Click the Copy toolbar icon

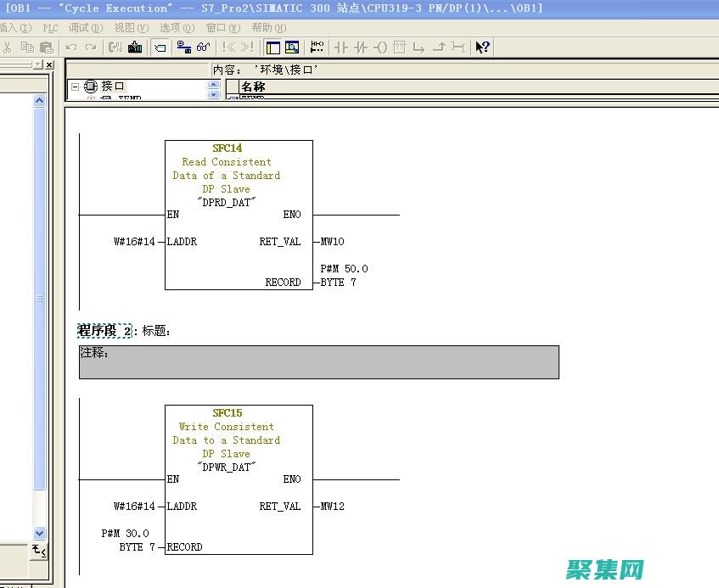(x=27, y=48)
